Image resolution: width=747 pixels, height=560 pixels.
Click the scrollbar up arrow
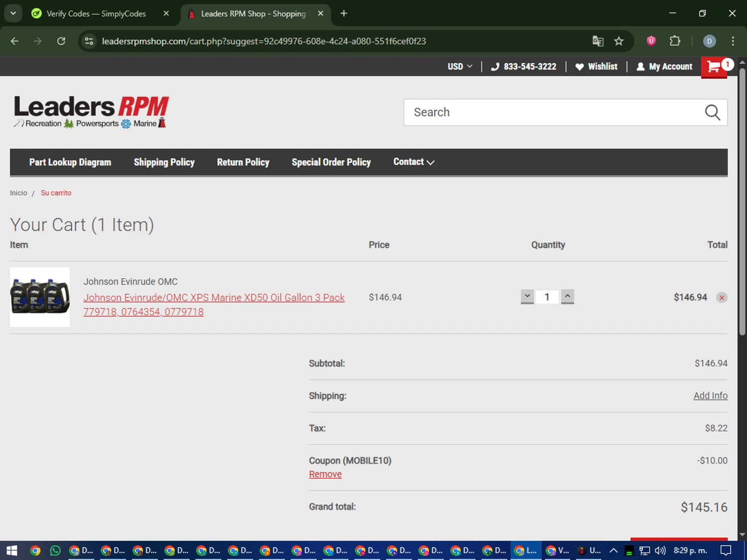pyautogui.click(x=742, y=62)
